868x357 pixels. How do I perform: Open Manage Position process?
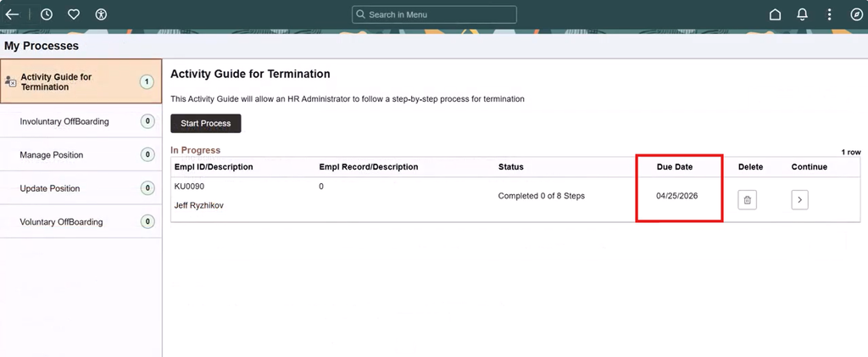click(x=81, y=154)
